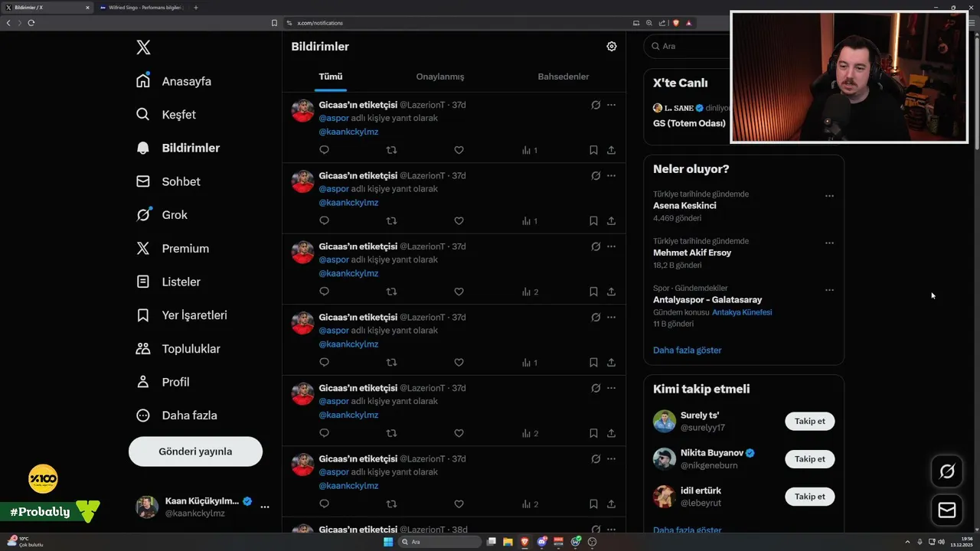980x551 pixels.
Task: Reply to the topmost Gicaas'ın etiketçisi notification
Action: (324, 150)
